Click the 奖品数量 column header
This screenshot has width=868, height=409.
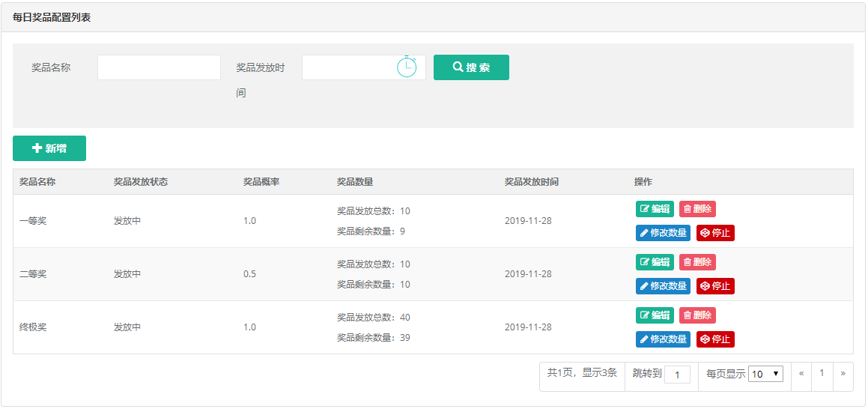(355, 182)
